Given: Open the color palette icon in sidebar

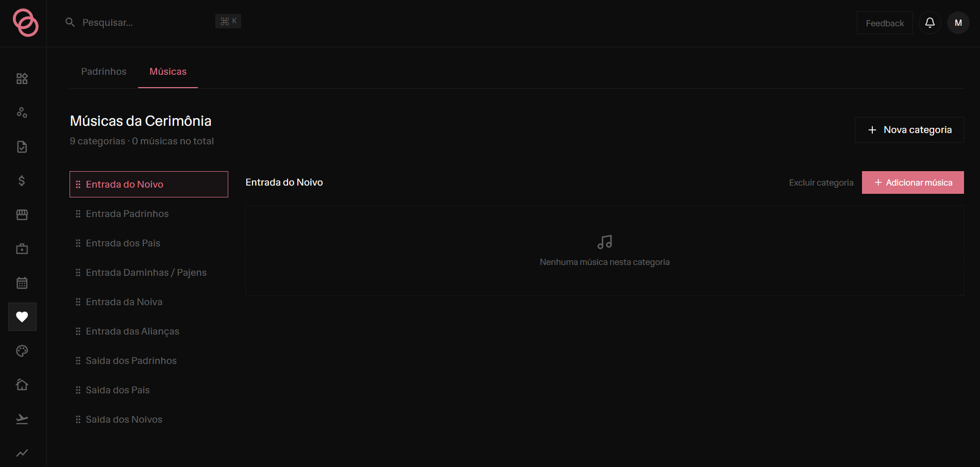Looking at the screenshot, I should [22, 351].
